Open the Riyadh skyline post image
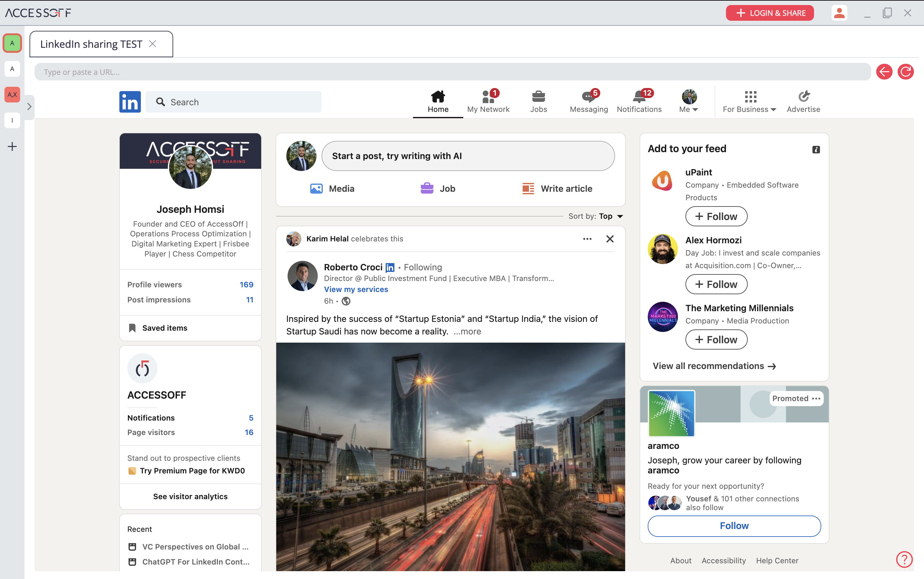The width and height of the screenshot is (924, 579). click(450, 457)
